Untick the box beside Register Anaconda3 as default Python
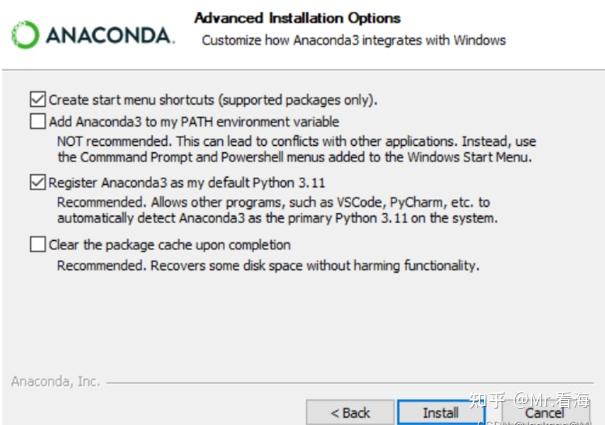The width and height of the screenshot is (605, 425). point(38,183)
